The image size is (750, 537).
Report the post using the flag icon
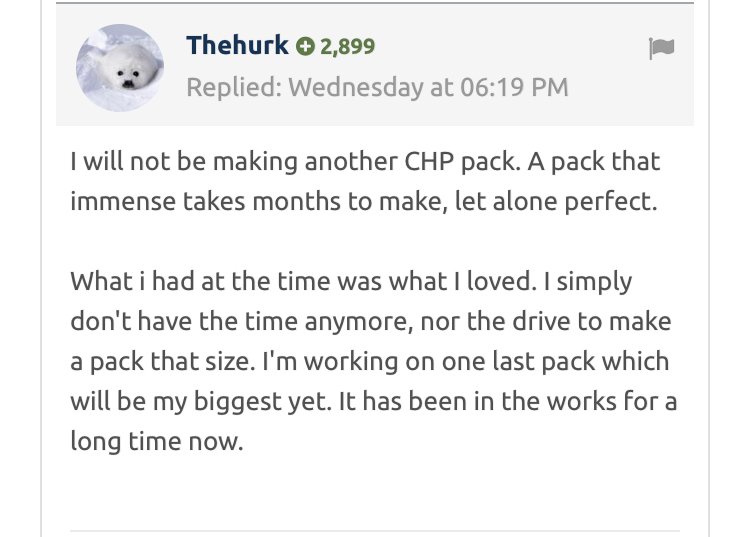[661, 49]
